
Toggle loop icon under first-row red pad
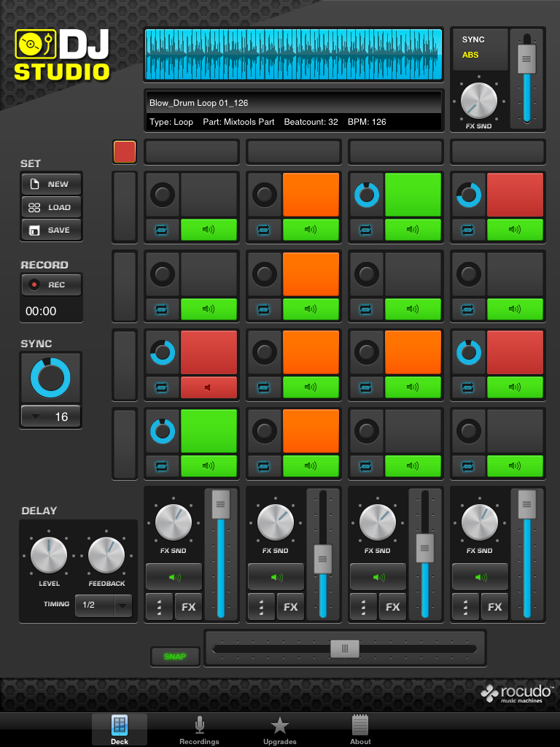[468, 230]
